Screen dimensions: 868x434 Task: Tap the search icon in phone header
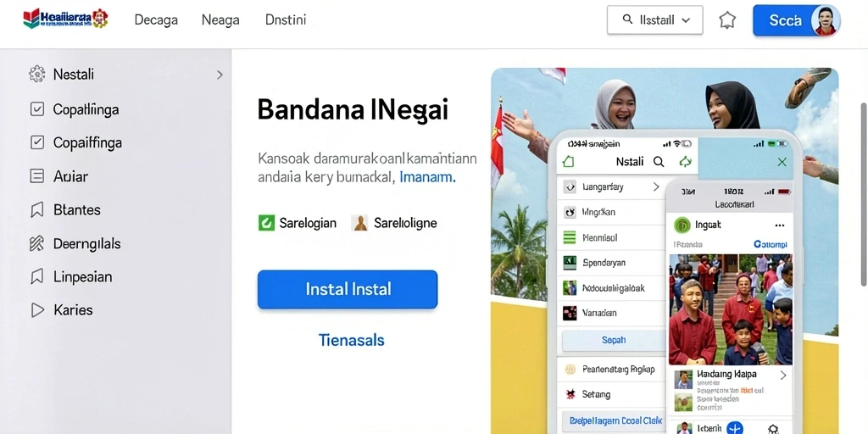tap(659, 162)
